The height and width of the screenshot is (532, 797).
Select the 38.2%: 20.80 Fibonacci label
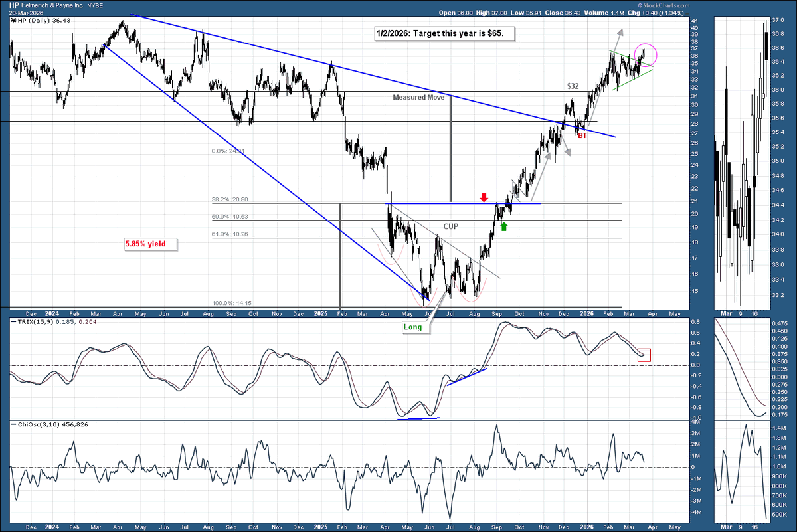point(230,199)
